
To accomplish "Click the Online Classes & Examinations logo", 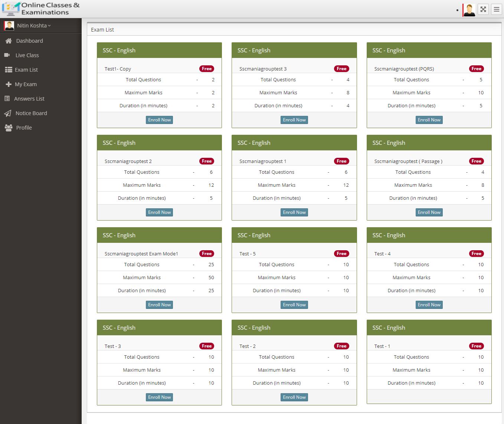I will click(x=41, y=9).
